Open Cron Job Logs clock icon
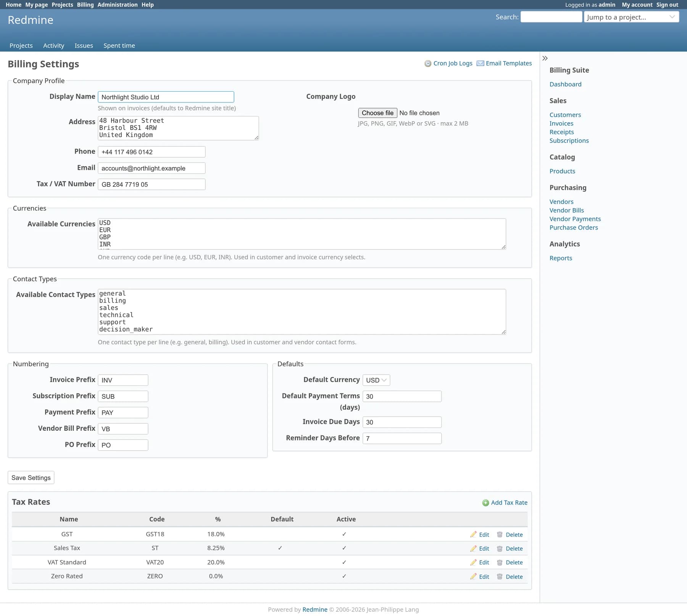Image resolution: width=687 pixels, height=616 pixels. 428,63
